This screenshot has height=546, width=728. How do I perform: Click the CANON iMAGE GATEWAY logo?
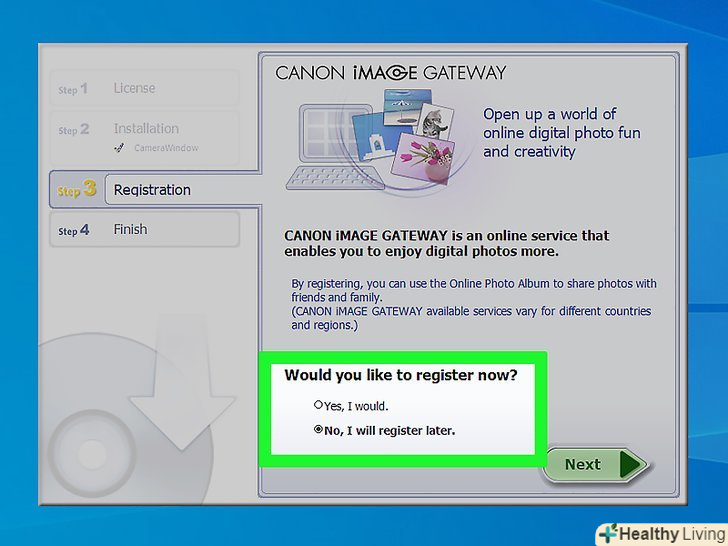[390, 73]
